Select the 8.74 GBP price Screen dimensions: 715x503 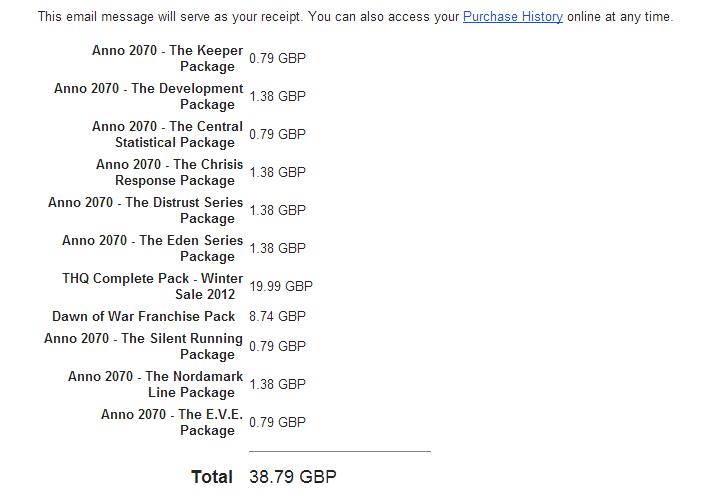click(277, 317)
